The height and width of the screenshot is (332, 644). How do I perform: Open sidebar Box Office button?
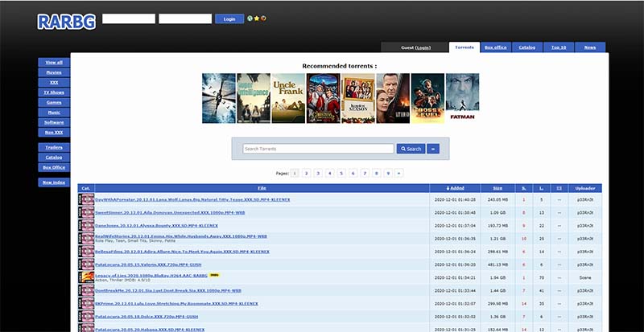54,167
